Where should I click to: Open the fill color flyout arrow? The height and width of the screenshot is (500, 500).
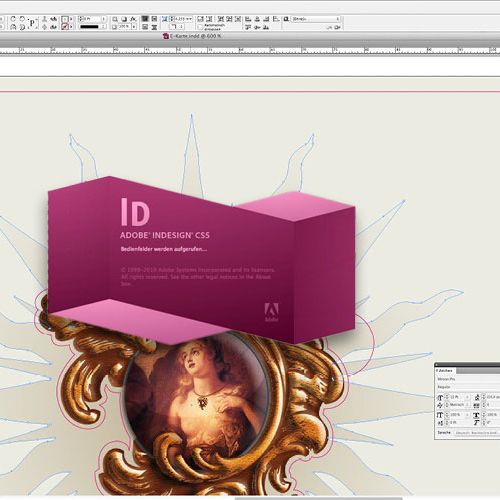point(71,19)
